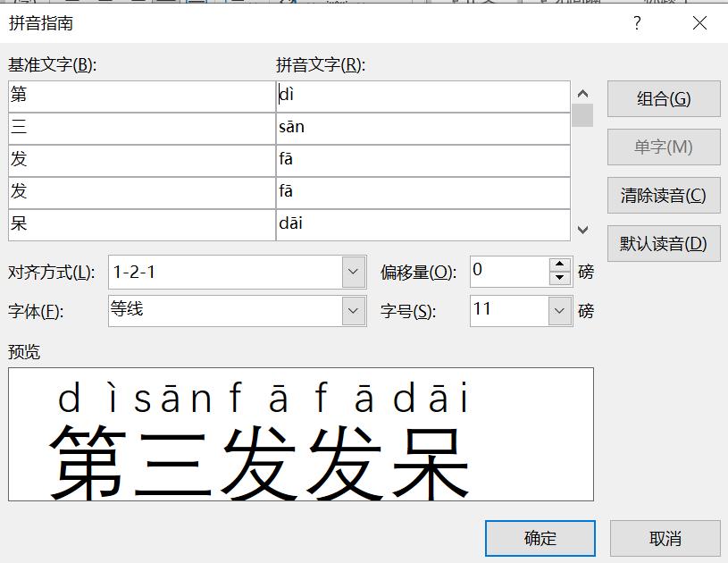Confirm changes with the 确定 button

click(538, 538)
